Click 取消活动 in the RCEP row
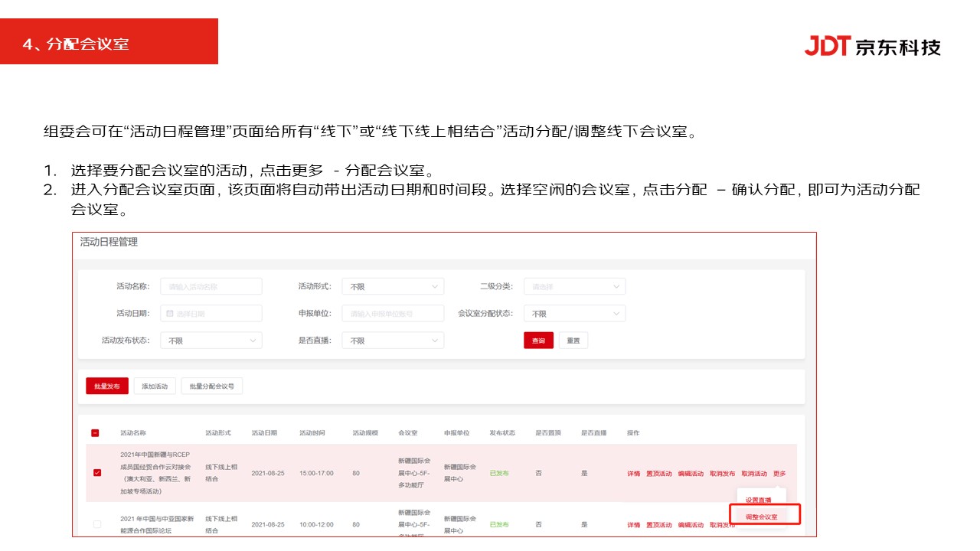The image size is (980, 551). point(754,474)
